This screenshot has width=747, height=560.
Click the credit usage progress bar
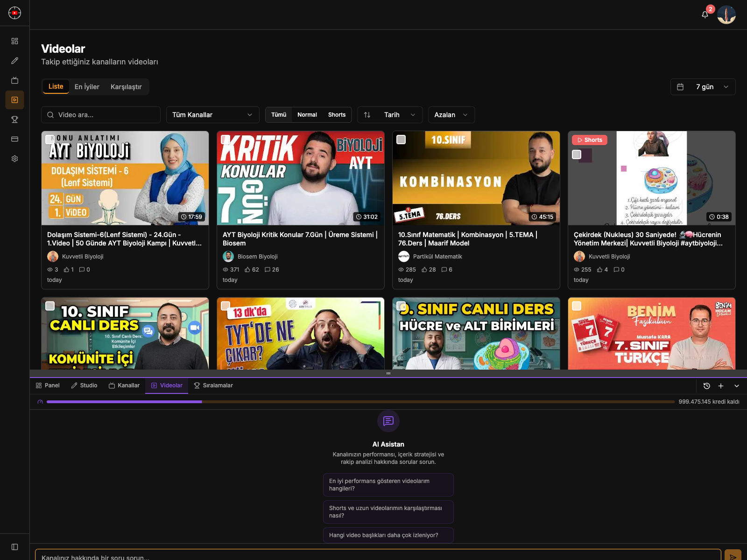[360, 402]
